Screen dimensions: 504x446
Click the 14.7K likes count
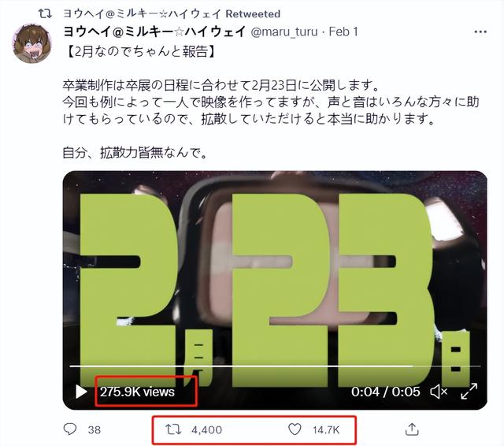(x=326, y=430)
